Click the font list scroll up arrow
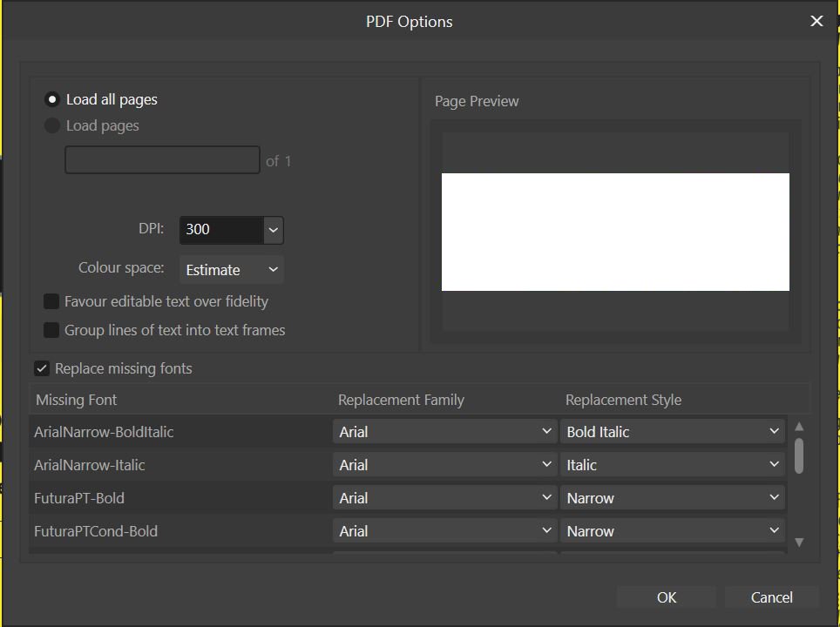 pos(799,426)
